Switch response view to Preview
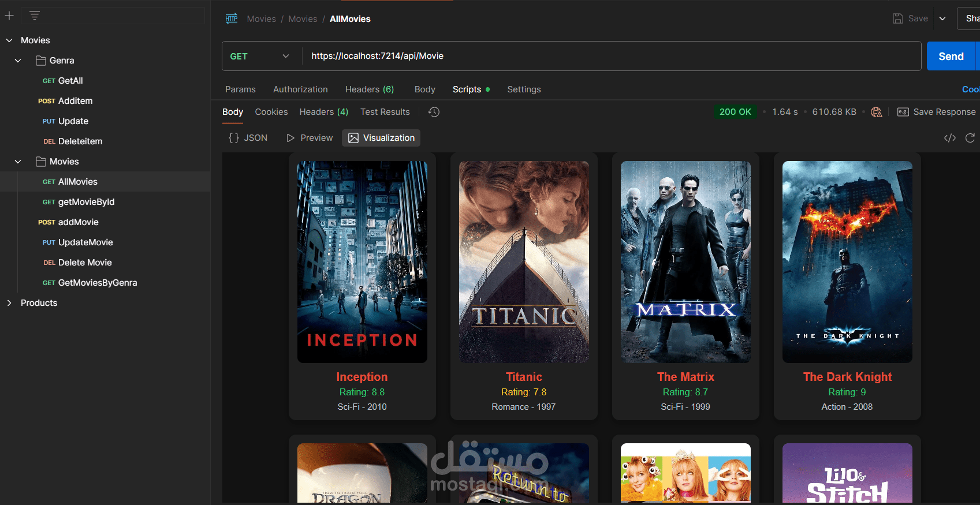The height and width of the screenshot is (505, 980). click(x=310, y=138)
